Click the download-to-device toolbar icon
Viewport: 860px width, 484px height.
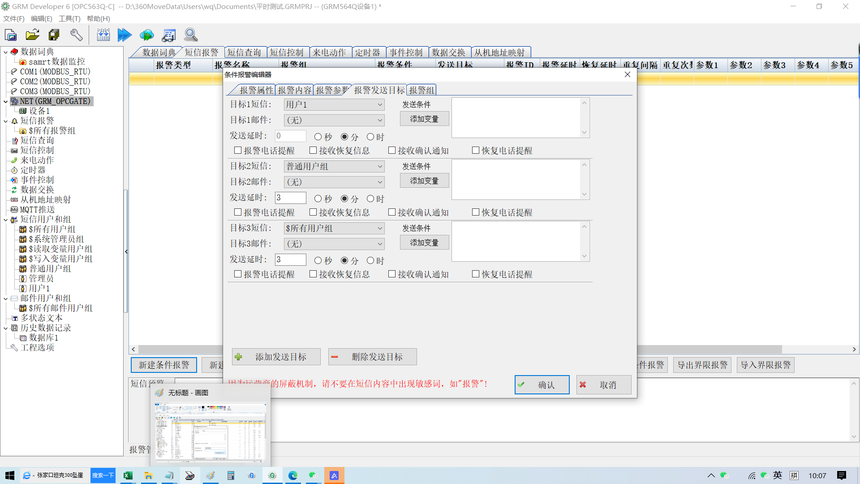click(103, 35)
